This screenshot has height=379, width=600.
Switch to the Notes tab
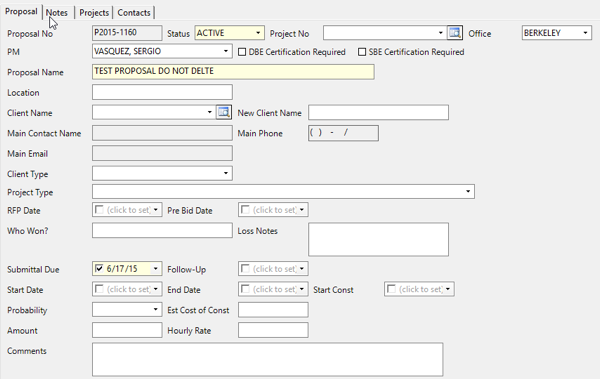pos(57,12)
